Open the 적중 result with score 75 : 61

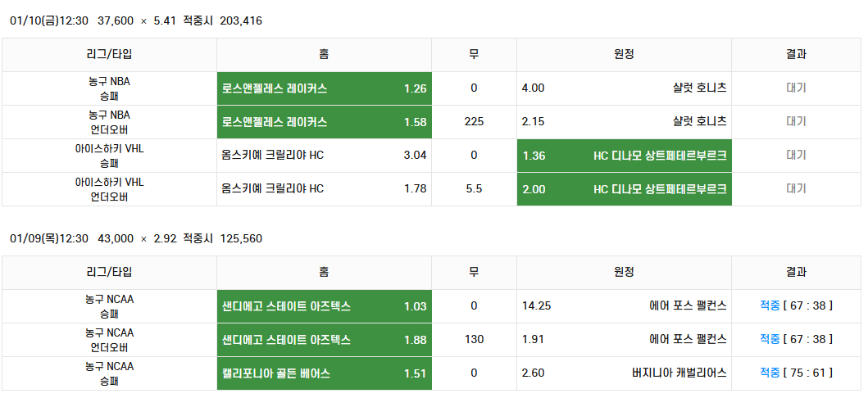click(x=796, y=373)
